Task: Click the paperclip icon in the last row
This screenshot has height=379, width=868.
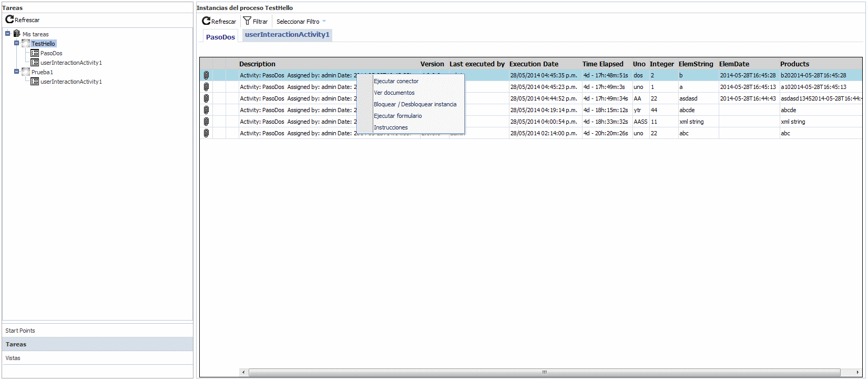Action: point(206,133)
